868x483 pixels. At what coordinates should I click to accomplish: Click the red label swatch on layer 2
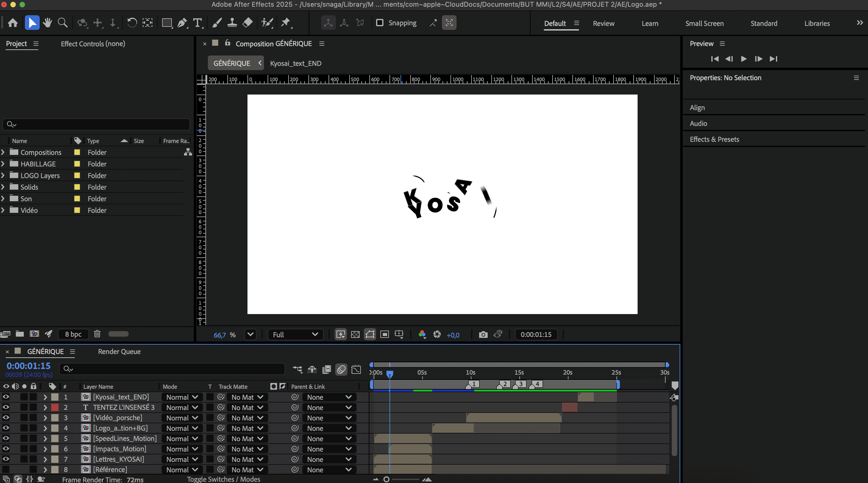[55, 407]
